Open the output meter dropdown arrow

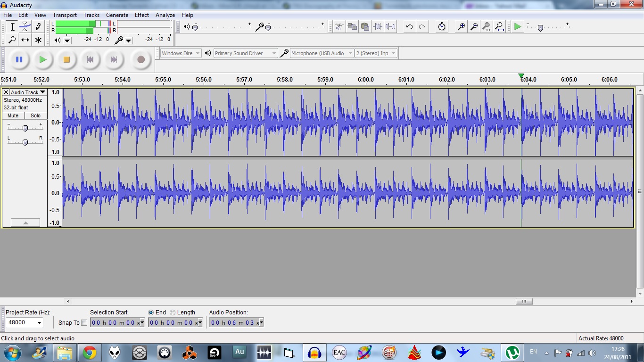pyautogui.click(x=67, y=40)
